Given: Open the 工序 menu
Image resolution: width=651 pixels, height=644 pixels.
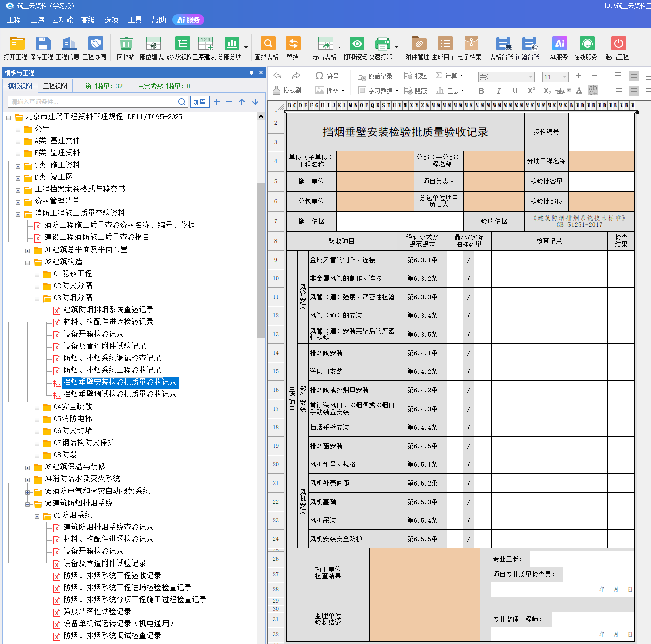Looking at the screenshot, I should [38, 20].
